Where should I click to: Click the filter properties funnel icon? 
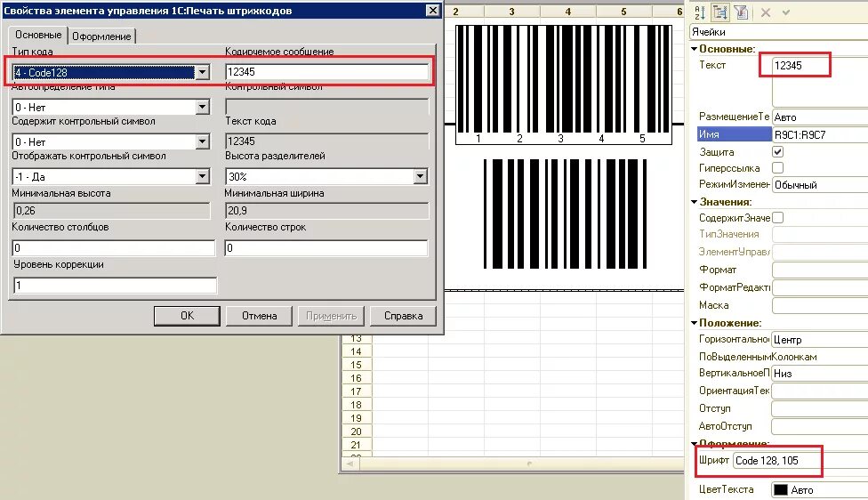pos(741,12)
